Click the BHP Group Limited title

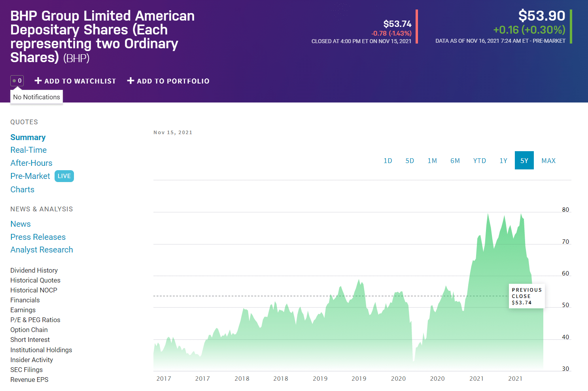102,36
